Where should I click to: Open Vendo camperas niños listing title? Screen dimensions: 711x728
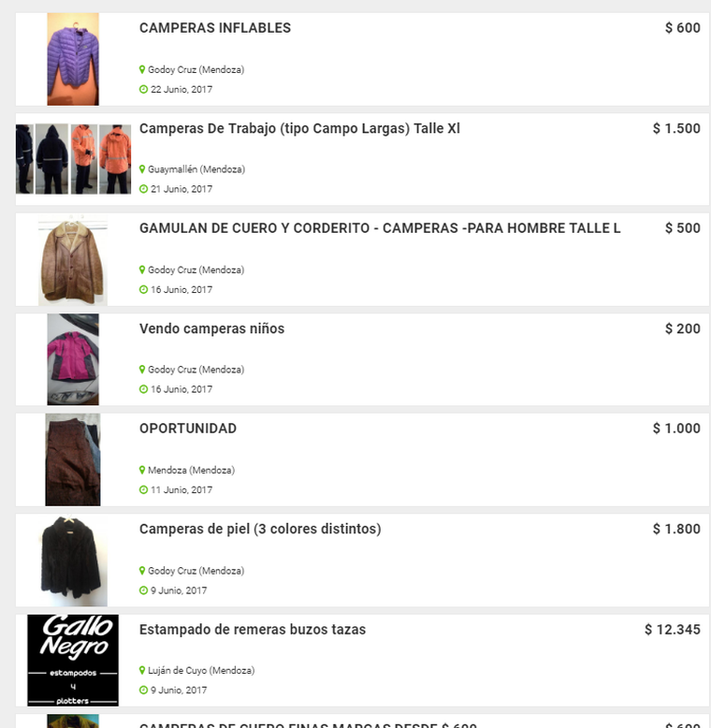[x=211, y=328]
